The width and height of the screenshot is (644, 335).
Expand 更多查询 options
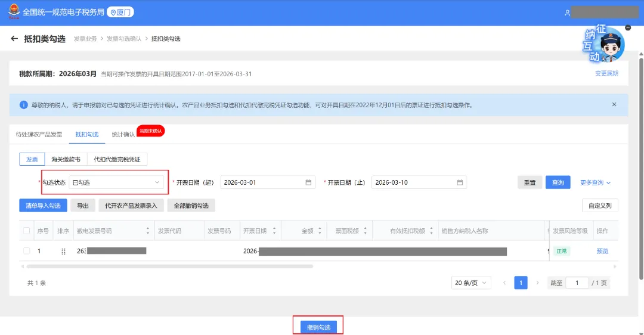(x=595, y=182)
